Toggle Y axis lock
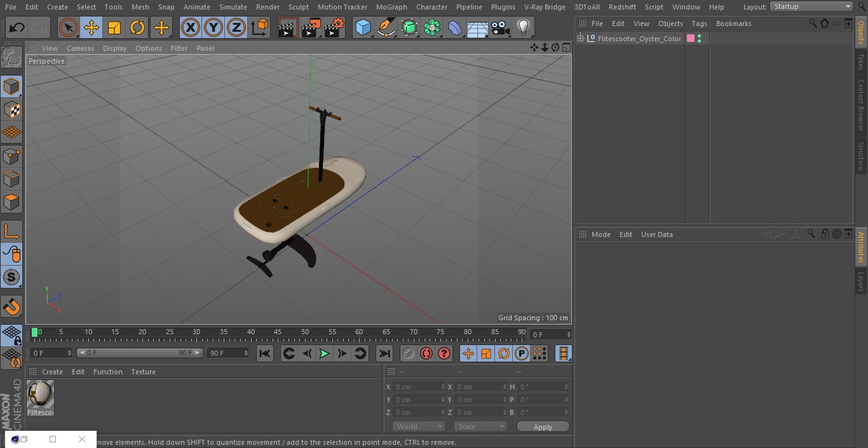The image size is (868, 448). click(x=214, y=27)
